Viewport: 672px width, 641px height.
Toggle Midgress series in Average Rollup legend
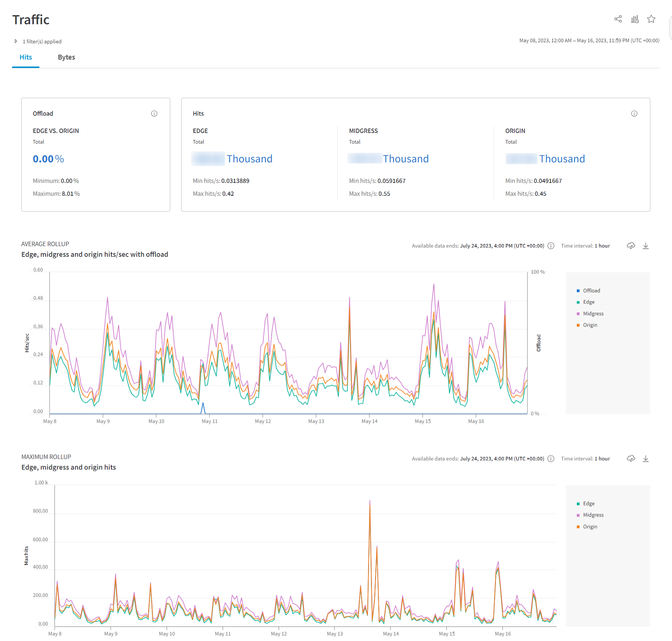[x=593, y=314]
